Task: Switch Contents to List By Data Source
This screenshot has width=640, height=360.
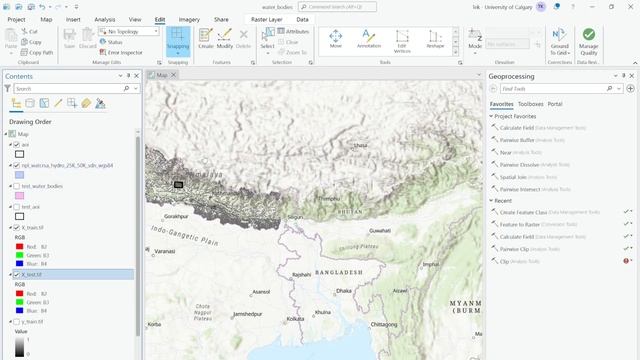Action: [x=30, y=103]
